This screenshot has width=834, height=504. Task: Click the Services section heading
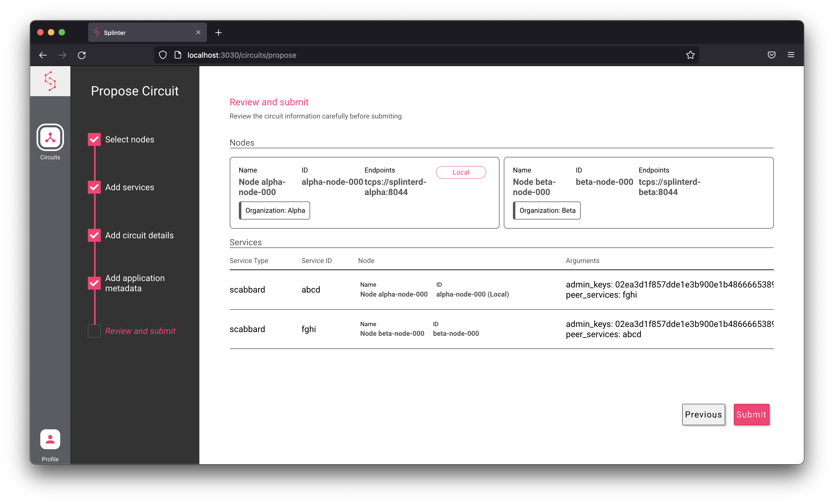(x=245, y=242)
